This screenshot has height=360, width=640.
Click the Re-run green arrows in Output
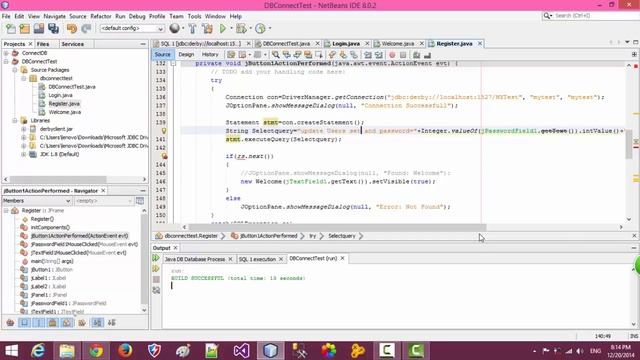[x=156, y=258]
